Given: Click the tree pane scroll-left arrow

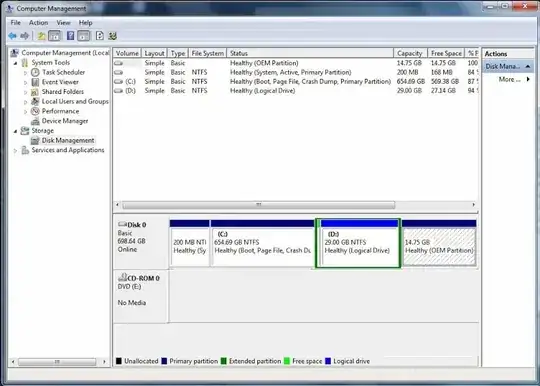Looking at the screenshot, I should [13, 362].
